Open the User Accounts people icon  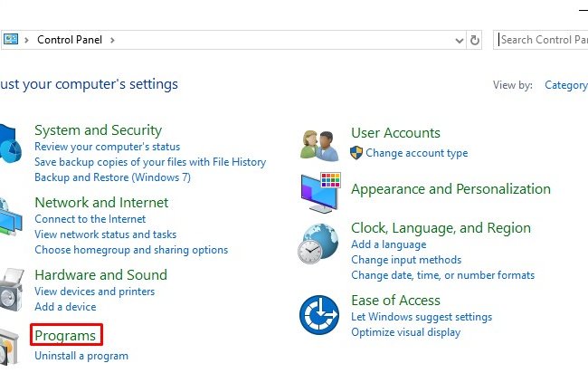point(319,145)
